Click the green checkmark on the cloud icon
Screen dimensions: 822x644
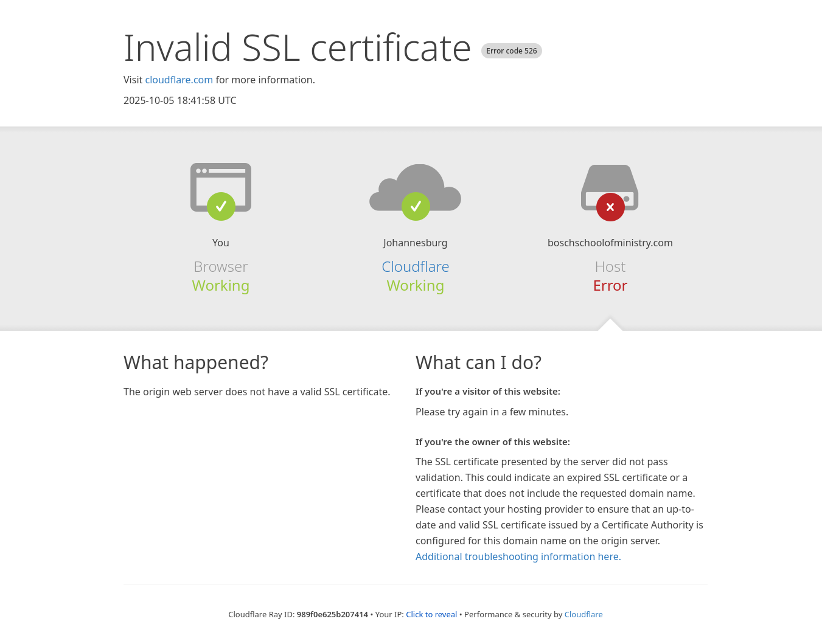(x=416, y=207)
